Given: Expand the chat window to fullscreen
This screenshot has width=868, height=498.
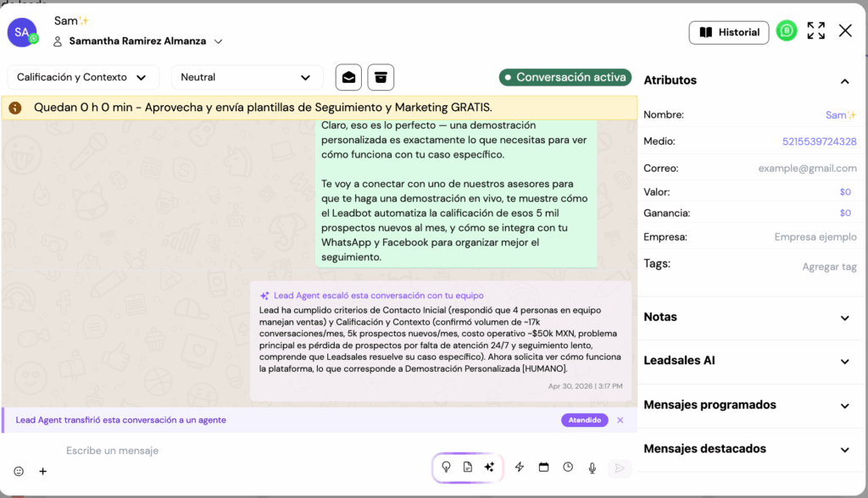Looking at the screenshot, I should click(x=816, y=31).
